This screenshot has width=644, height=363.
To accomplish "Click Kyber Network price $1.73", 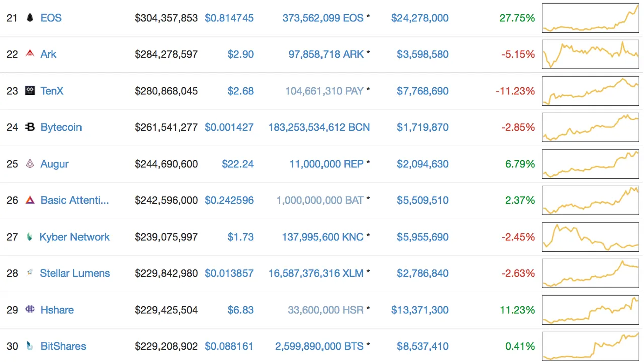I will point(240,237).
